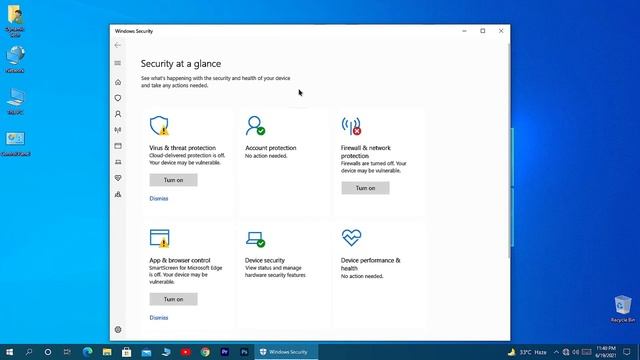Open the hamburger navigation menu

pos(118,63)
